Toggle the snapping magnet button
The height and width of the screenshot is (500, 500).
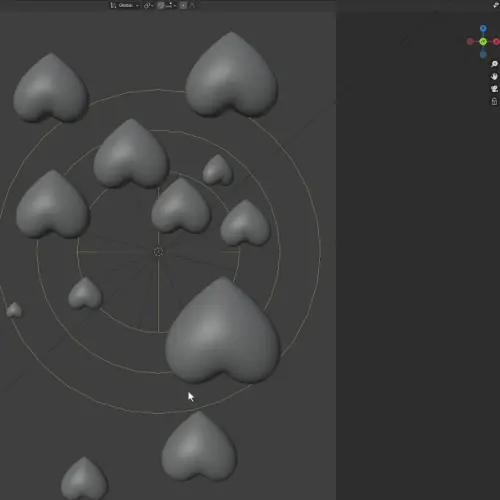pyautogui.click(x=161, y=5)
